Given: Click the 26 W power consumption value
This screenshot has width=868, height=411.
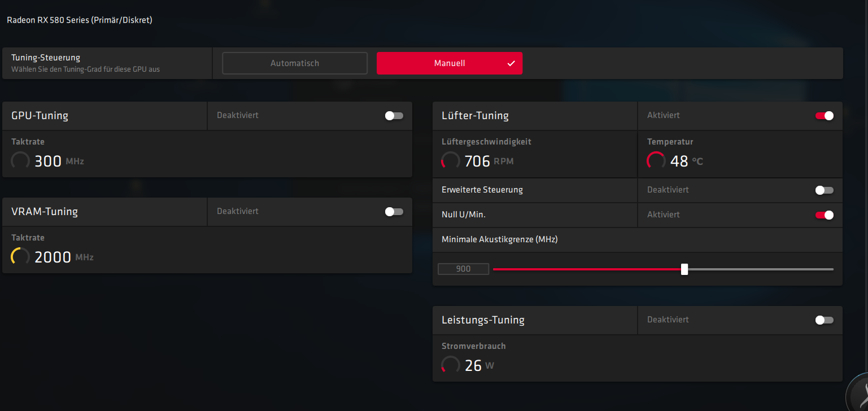Looking at the screenshot, I should click(x=479, y=366).
